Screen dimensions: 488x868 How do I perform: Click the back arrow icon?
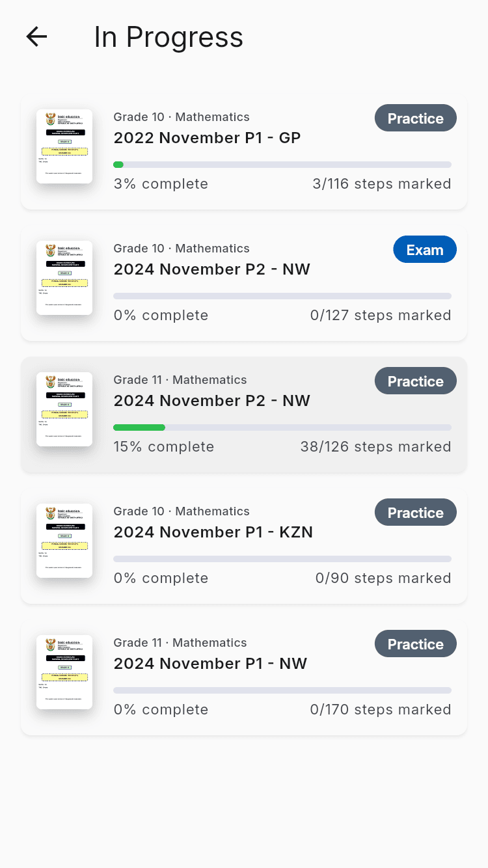click(x=36, y=37)
